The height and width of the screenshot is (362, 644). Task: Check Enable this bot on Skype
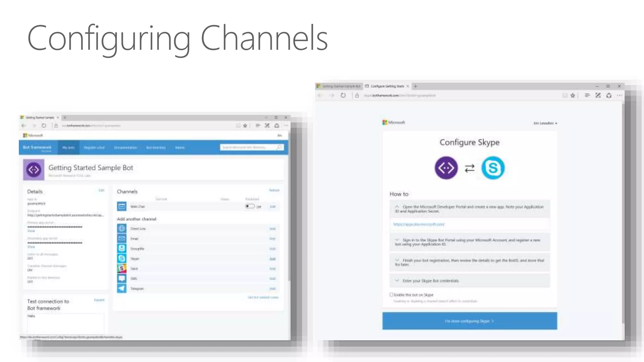tap(391, 294)
